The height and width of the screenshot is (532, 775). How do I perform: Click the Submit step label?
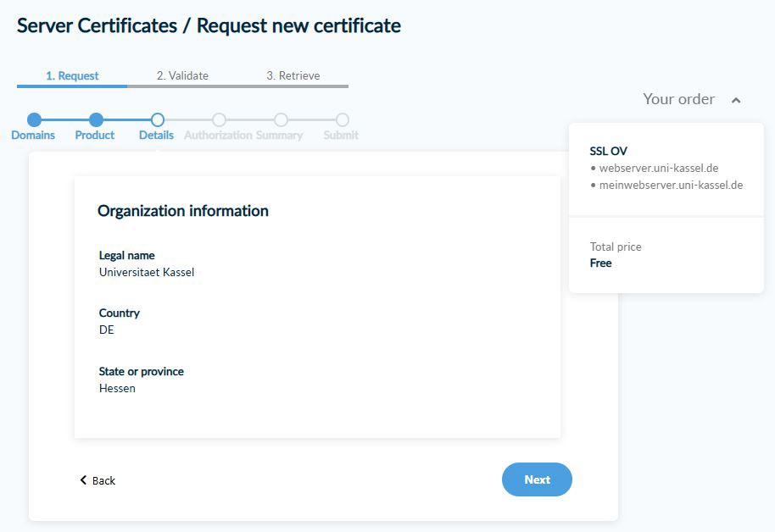(x=341, y=136)
